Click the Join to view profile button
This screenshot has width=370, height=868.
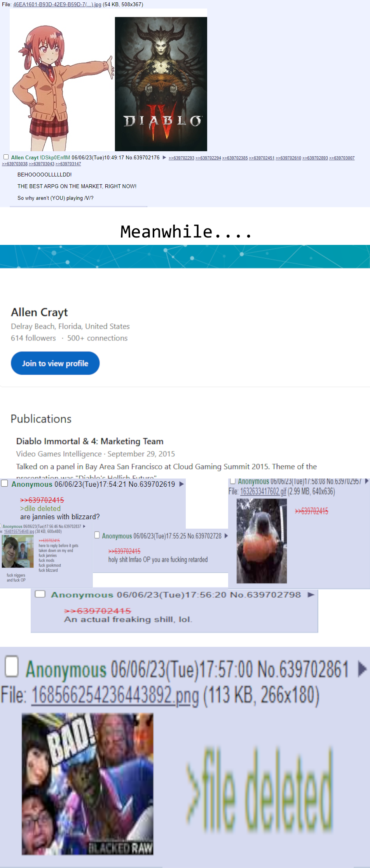click(55, 363)
